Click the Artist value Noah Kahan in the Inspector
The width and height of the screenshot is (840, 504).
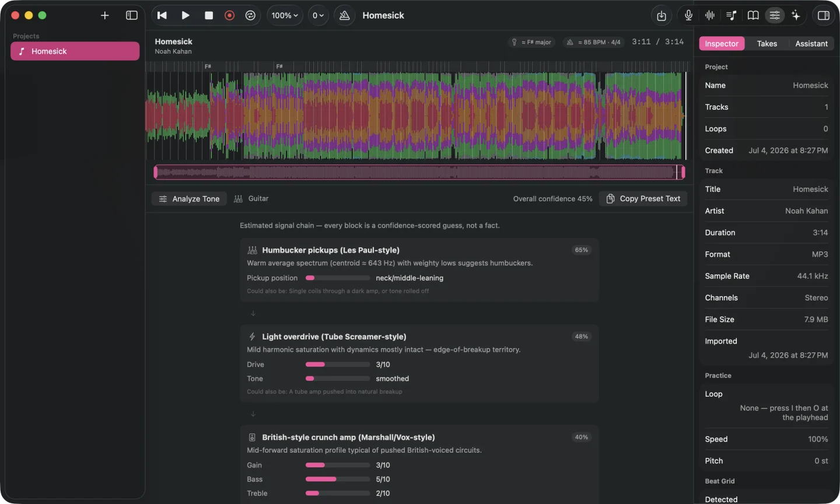click(x=806, y=211)
